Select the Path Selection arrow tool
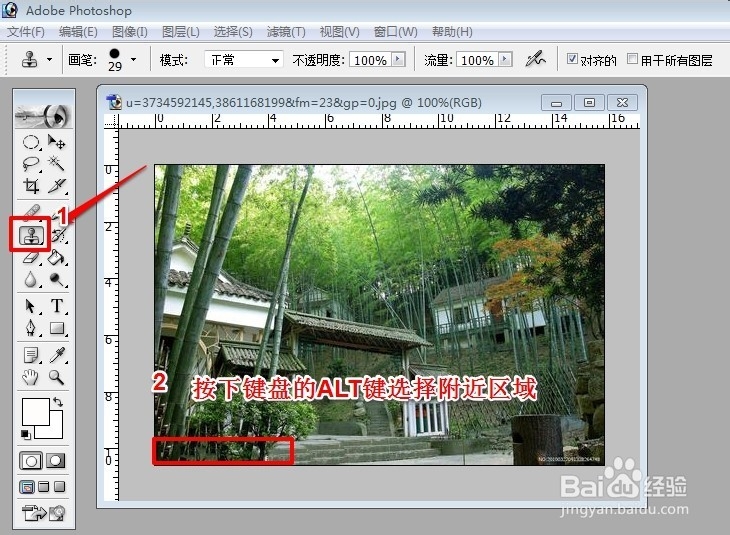 coord(31,306)
